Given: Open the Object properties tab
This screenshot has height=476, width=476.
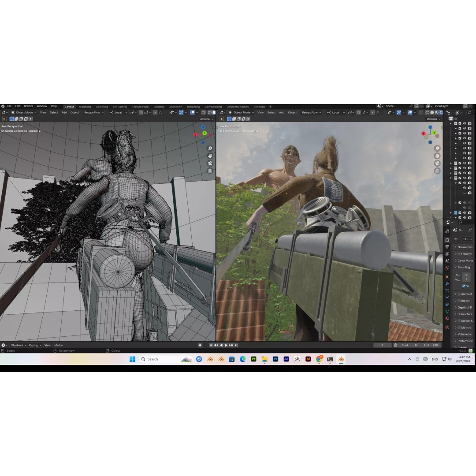Looking at the screenshot, I should coord(447,276).
